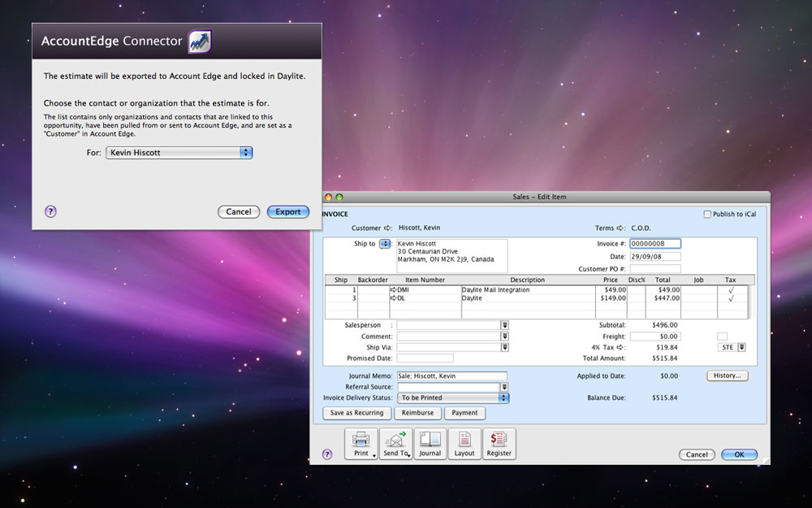
Task: Open the For contact dropdown
Action: click(x=179, y=153)
